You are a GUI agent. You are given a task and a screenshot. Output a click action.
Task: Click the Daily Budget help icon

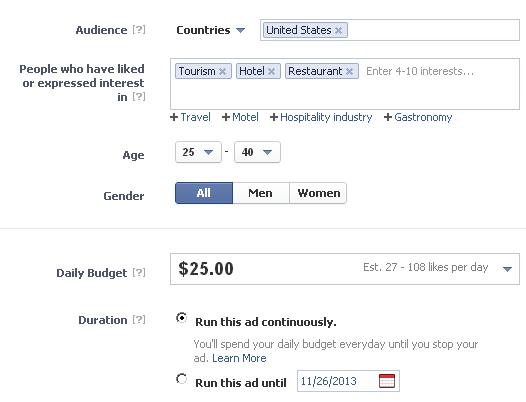click(x=139, y=272)
